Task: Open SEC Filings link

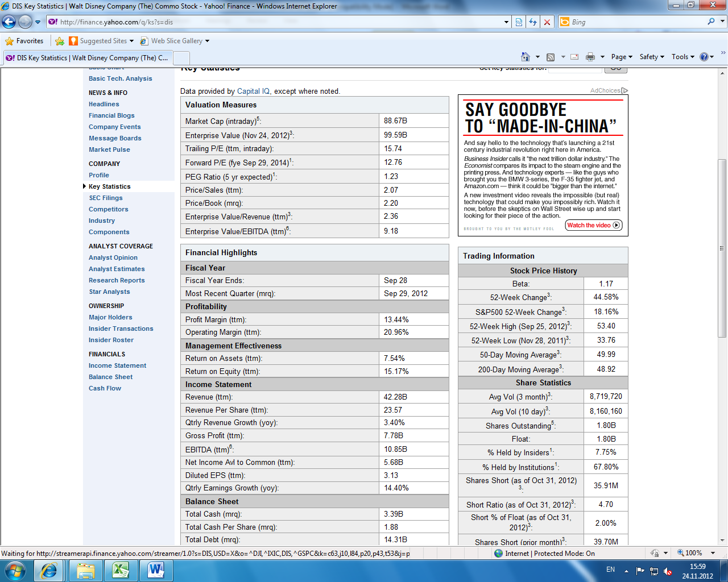Action: 106,198
